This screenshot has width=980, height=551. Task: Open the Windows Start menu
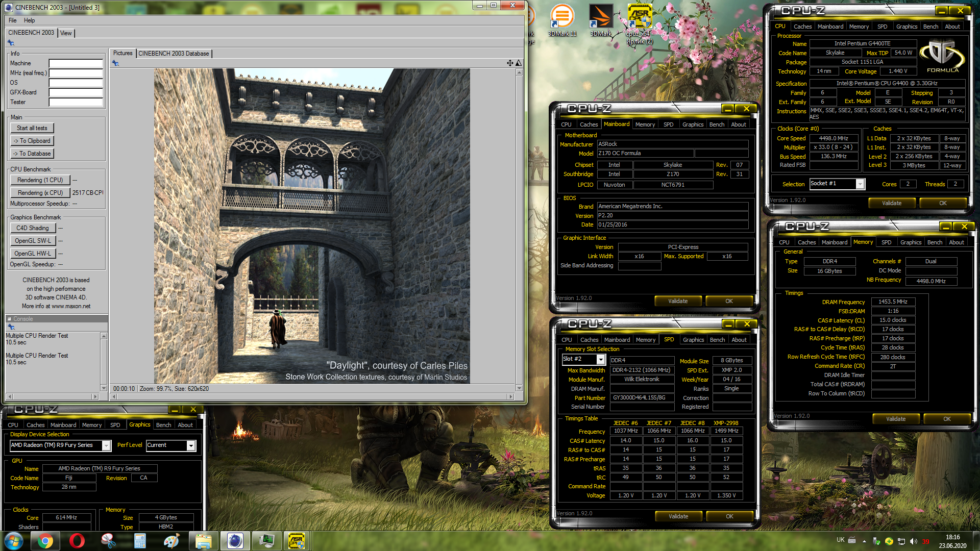pos(14,541)
